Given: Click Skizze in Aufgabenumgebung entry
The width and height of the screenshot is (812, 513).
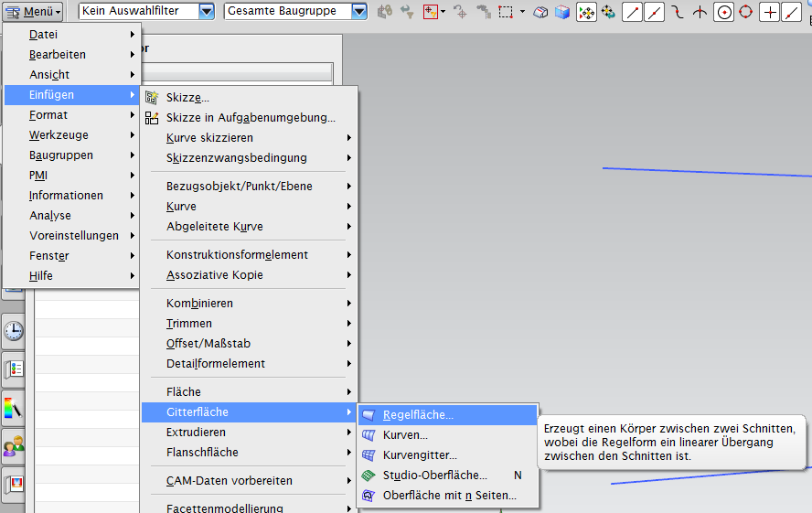Looking at the screenshot, I should pos(251,118).
